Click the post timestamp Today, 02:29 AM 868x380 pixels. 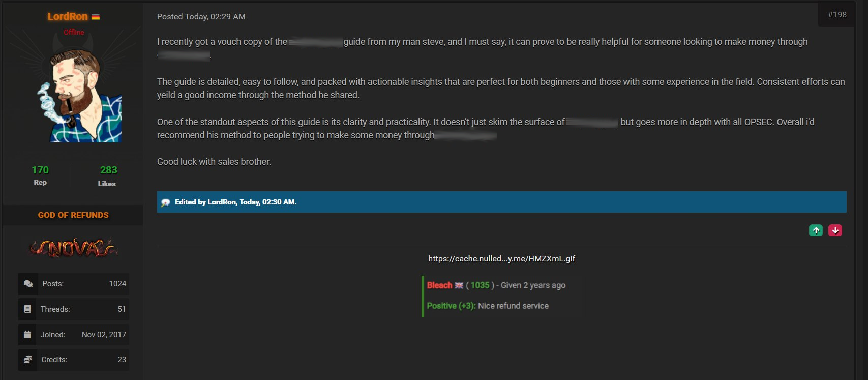[x=215, y=17]
